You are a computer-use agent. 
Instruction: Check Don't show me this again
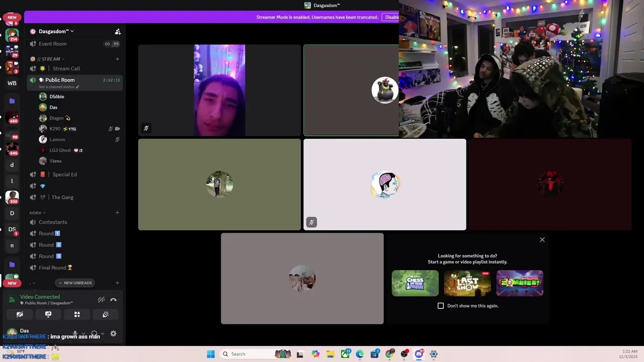coord(441,306)
